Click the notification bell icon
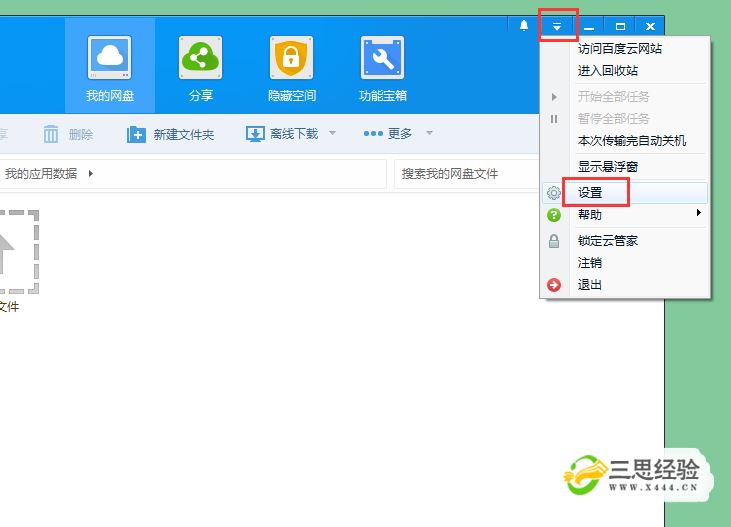The image size is (731, 527). [x=524, y=26]
